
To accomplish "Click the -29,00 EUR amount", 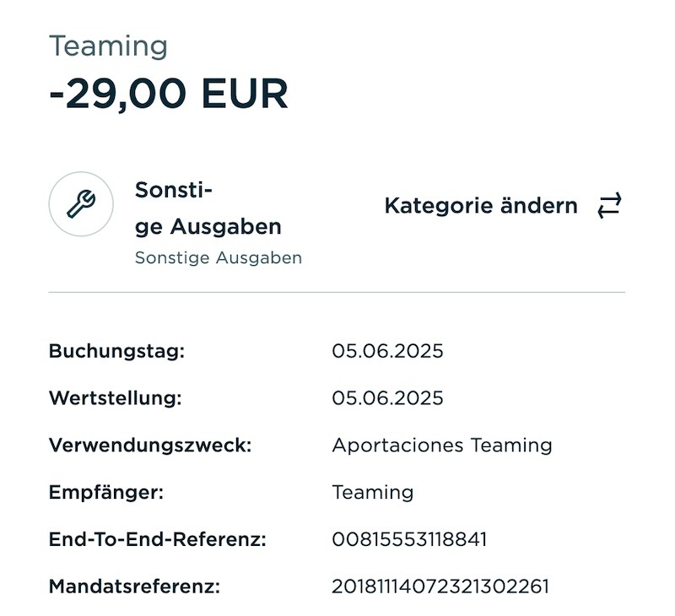I will click(168, 94).
